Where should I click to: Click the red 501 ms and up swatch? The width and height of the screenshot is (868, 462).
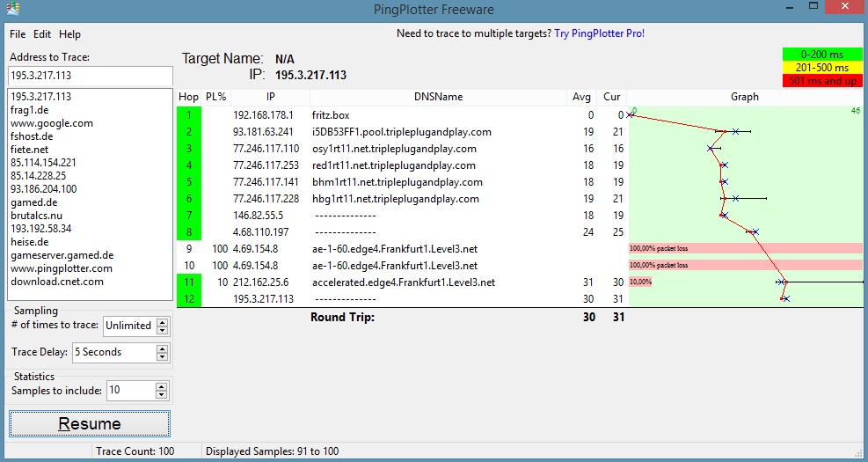(821, 81)
